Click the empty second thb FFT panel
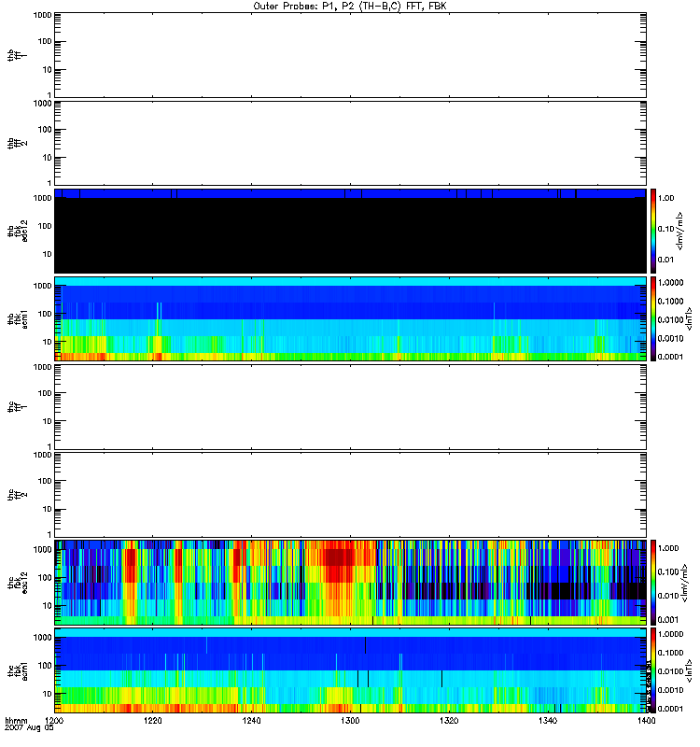 click(x=350, y=142)
